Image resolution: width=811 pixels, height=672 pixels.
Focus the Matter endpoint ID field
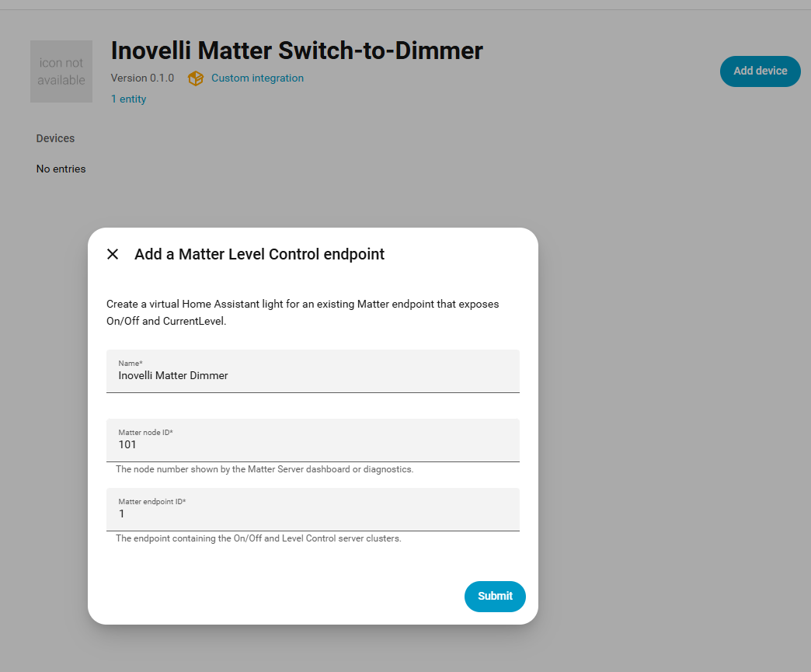[x=313, y=509]
